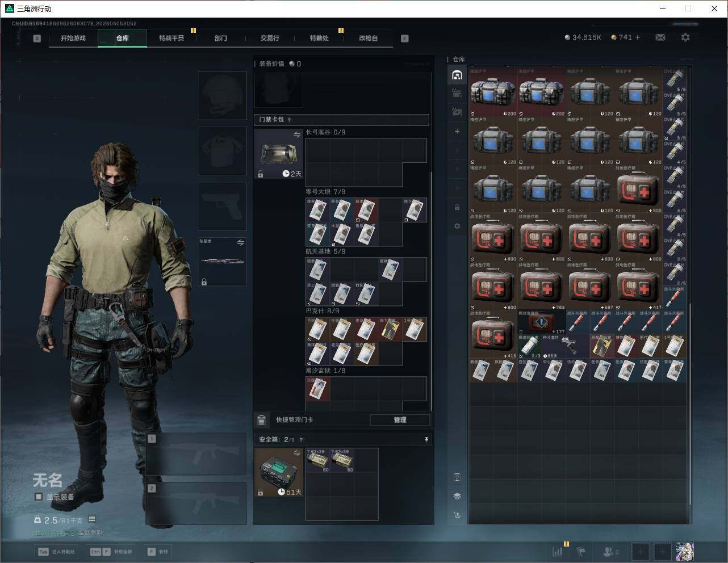The height and width of the screenshot is (563, 728).
Task: Swap the 门禁卡包 using its swap arrows
Action: [297, 135]
